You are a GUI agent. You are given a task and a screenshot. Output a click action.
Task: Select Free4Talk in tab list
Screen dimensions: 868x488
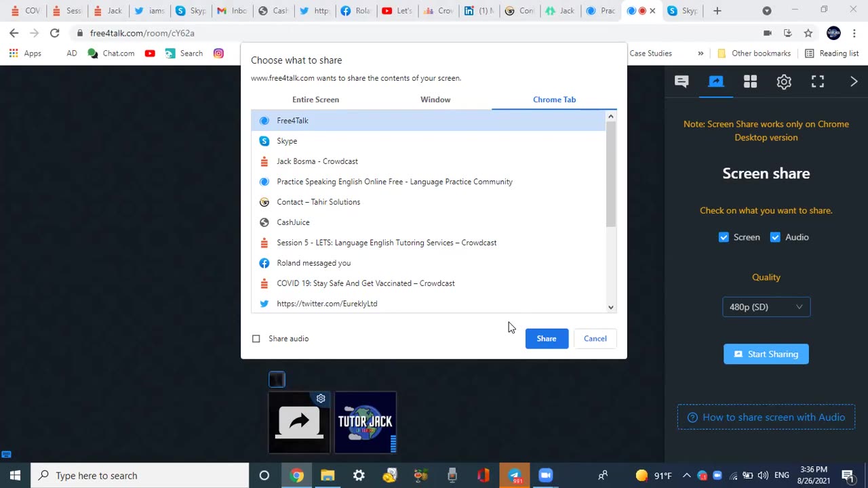tap(428, 121)
